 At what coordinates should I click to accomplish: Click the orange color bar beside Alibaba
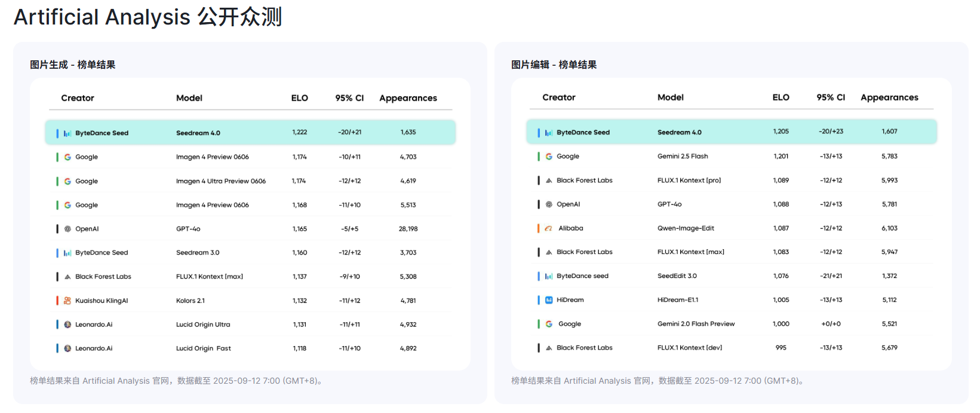pos(539,228)
